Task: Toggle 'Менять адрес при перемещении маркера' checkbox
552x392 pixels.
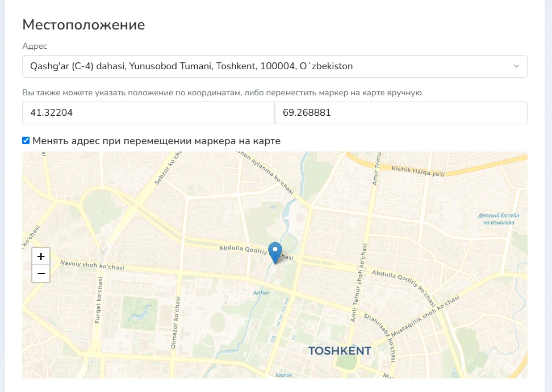Action: click(26, 141)
